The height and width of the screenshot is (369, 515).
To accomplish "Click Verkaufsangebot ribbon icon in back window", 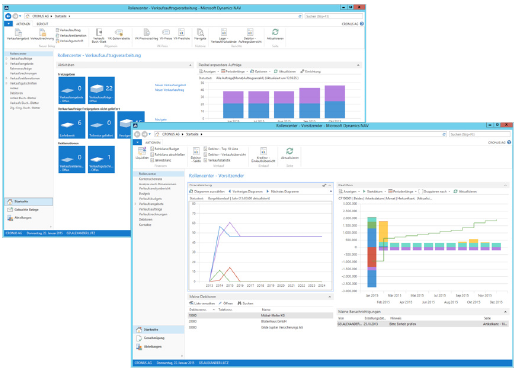I will (x=18, y=33).
